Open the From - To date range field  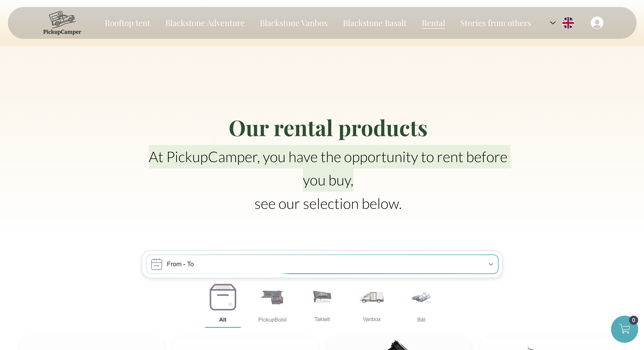tap(322, 264)
